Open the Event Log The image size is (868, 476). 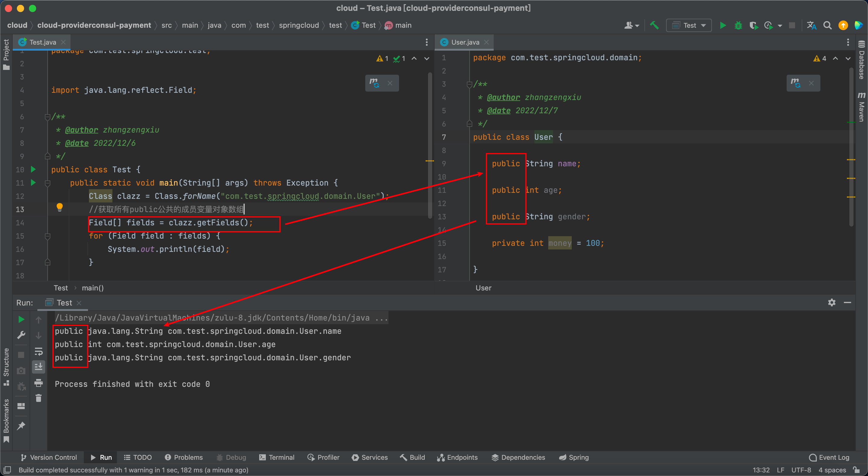click(x=829, y=457)
